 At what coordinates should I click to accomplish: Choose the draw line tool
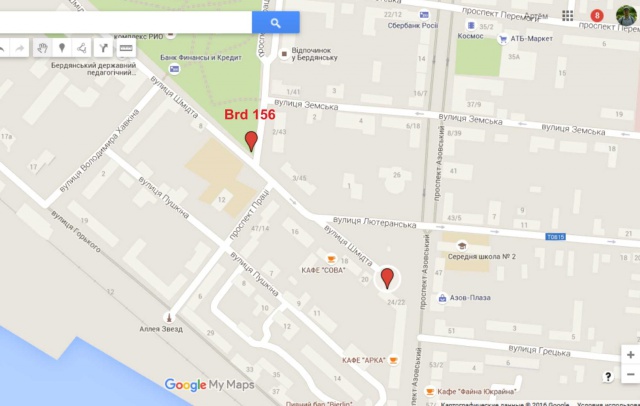click(x=82, y=48)
